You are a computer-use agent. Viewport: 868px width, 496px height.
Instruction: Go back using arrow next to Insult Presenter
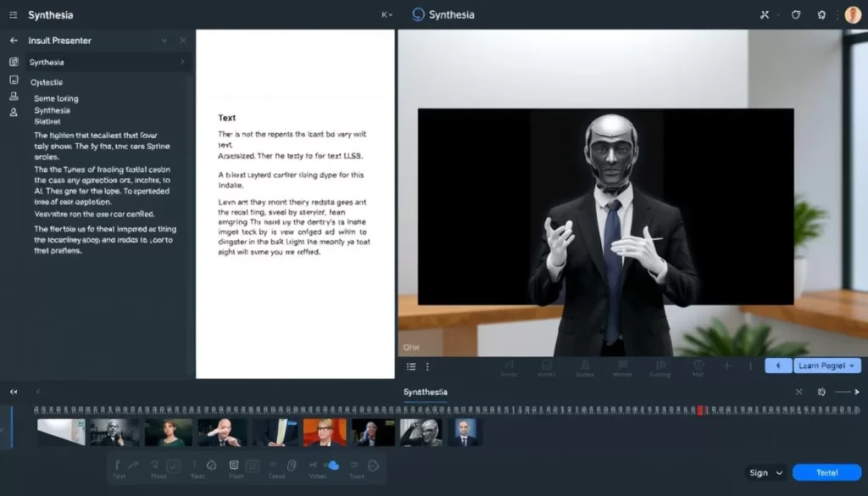click(14, 41)
